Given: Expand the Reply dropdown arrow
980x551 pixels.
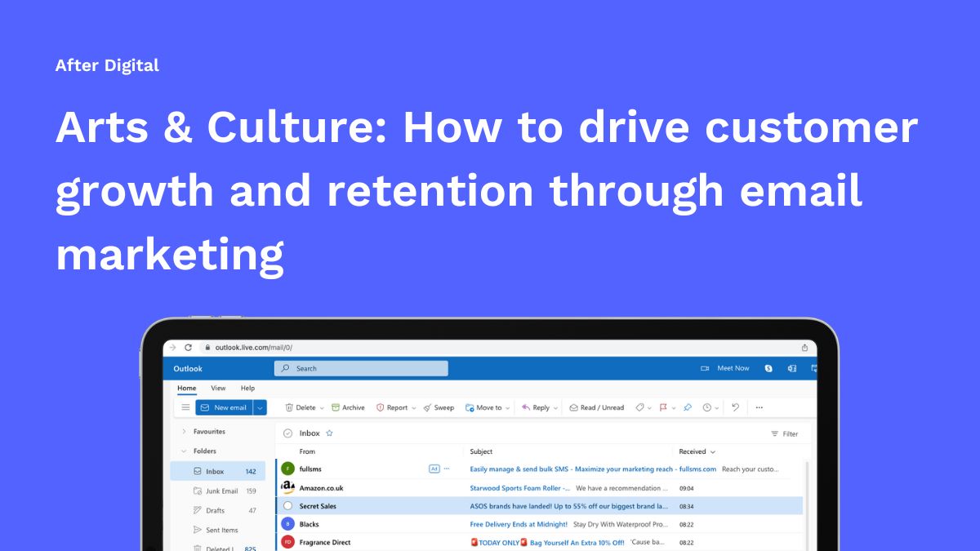Looking at the screenshot, I should (556, 407).
